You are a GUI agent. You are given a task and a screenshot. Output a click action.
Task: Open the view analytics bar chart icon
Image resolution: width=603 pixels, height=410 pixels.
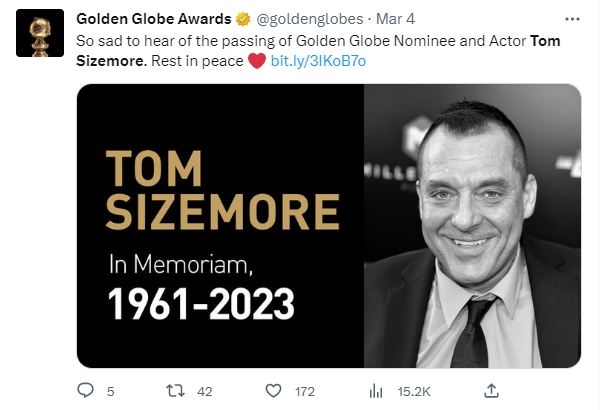377,390
